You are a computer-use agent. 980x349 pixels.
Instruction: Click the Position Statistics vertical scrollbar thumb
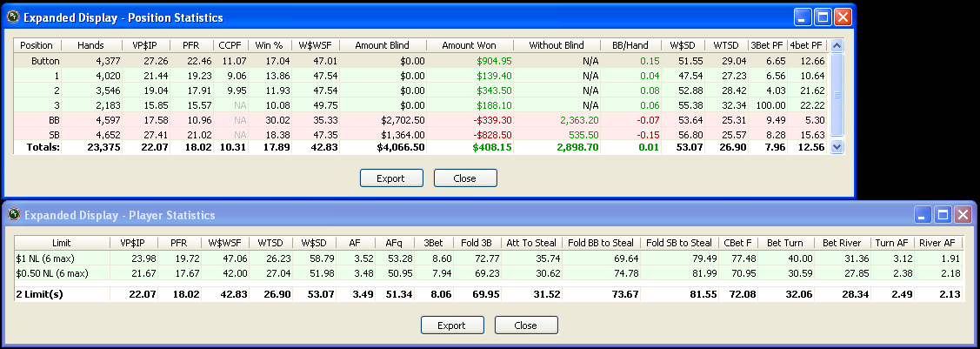pos(837,95)
